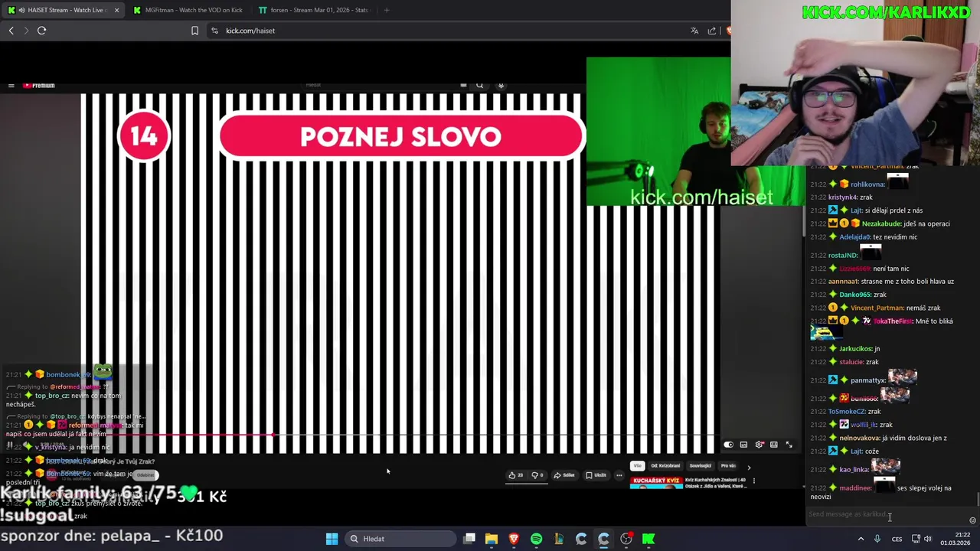
Task: Select the Pro vás chip
Action: (728, 465)
